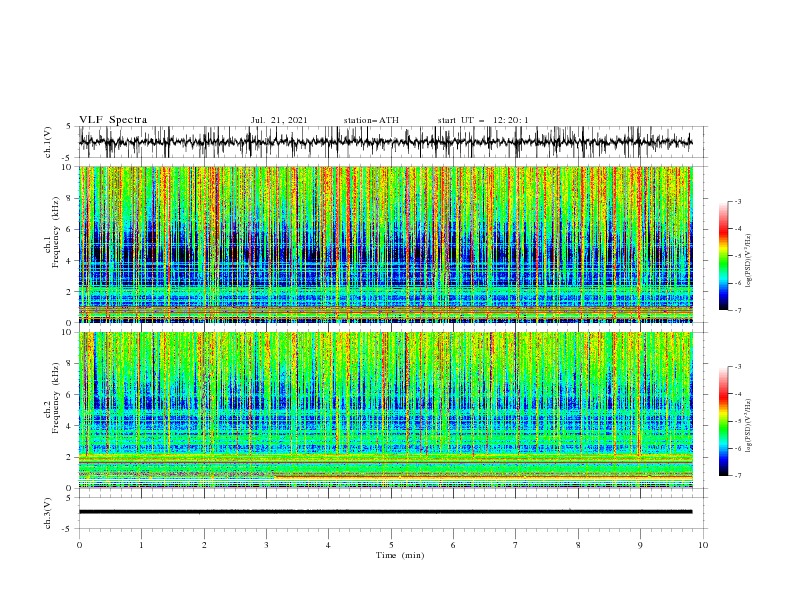Click the 'Time (min)' axis label

(x=400, y=555)
